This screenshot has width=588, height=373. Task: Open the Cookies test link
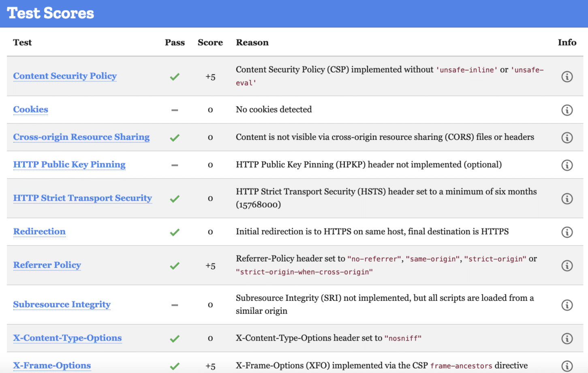[31, 109]
